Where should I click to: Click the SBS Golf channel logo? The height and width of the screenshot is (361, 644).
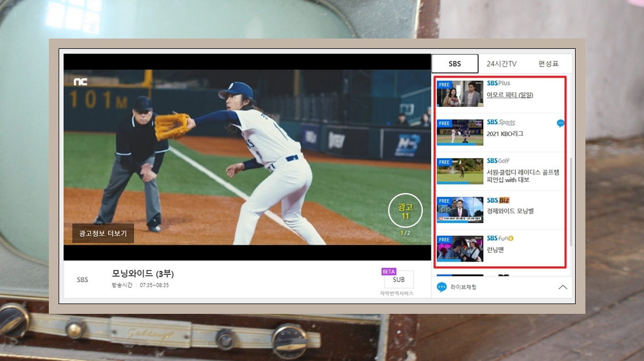(498, 161)
